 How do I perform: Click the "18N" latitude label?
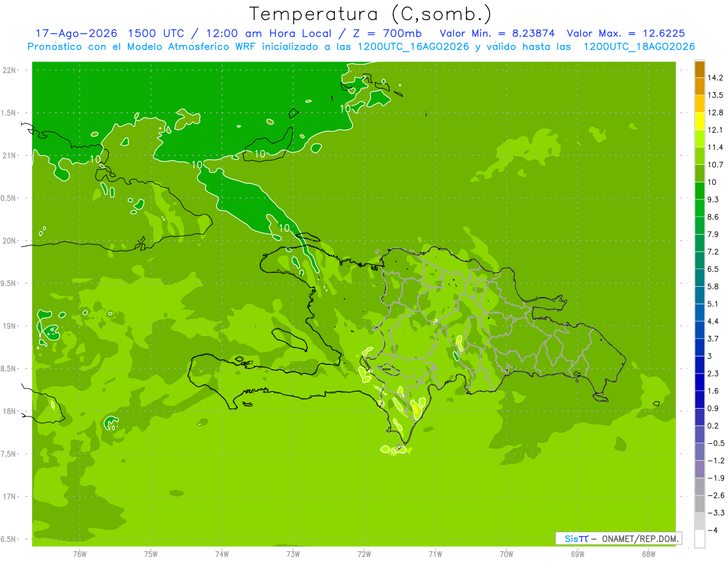tap(10, 412)
